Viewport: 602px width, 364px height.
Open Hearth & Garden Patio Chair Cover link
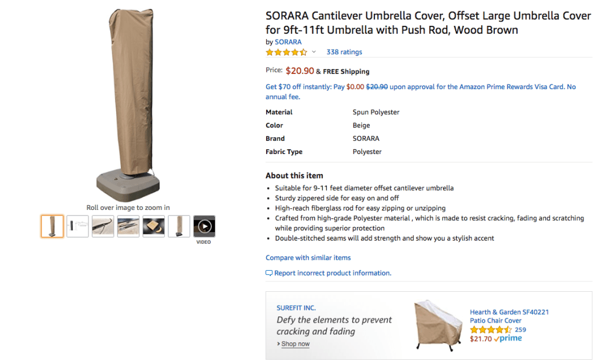pos(509,316)
